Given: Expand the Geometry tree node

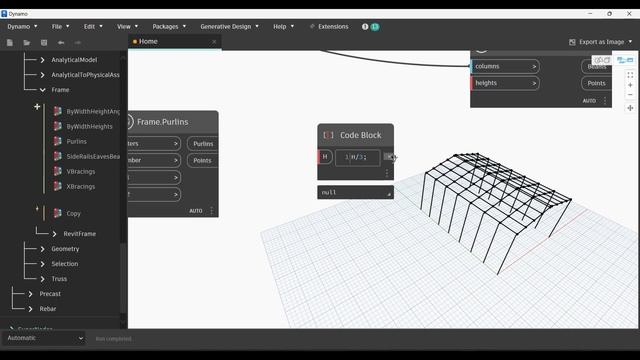Looking at the screenshot, I should (42, 249).
